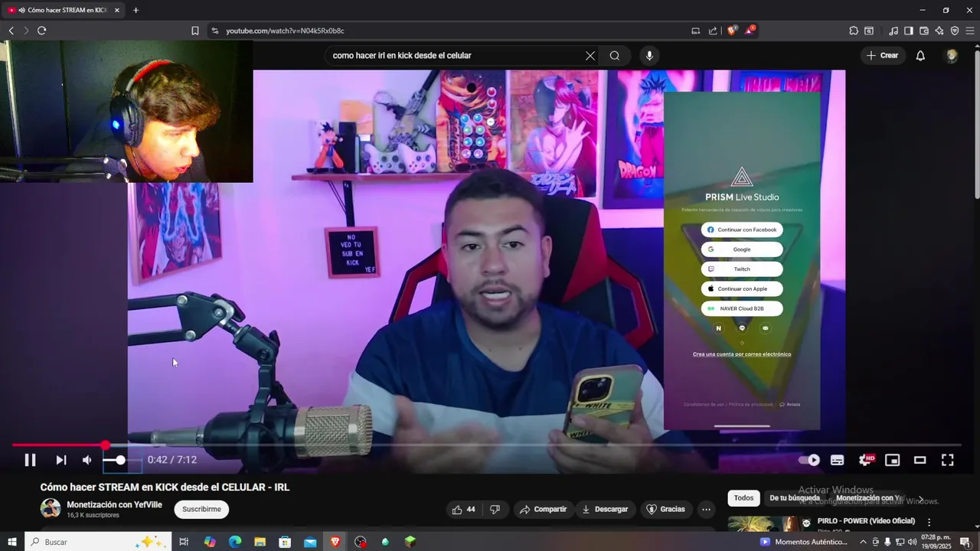Viewport: 980px width, 551px height.
Task: Open Brave Shields lion icon
Action: [732, 31]
